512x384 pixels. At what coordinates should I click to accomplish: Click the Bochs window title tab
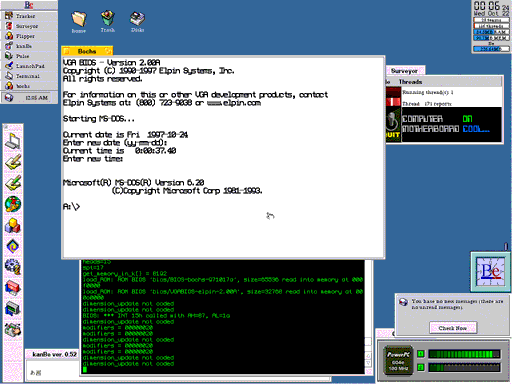click(87, 51)
